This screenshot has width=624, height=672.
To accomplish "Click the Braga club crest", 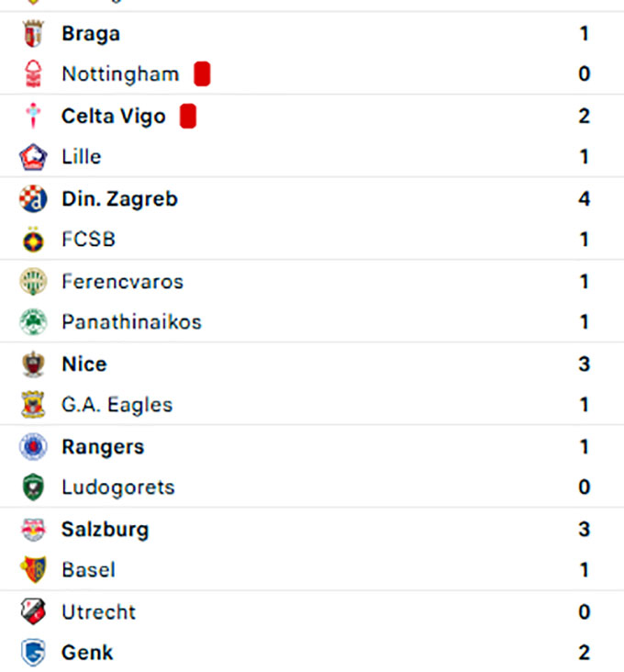I will (33, 34).
